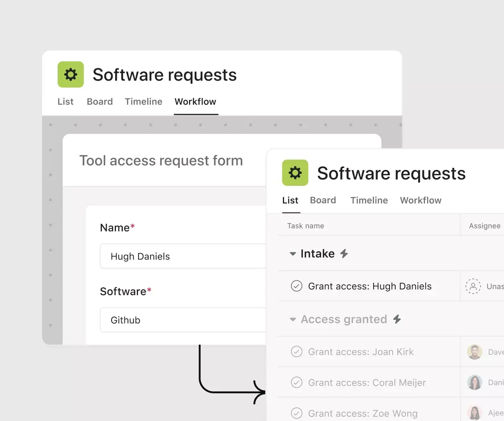Click the gear icon in the rear Software requests window
Image resolution: width=504 pixels, height=421 pixels.
(x=71, y=74)
